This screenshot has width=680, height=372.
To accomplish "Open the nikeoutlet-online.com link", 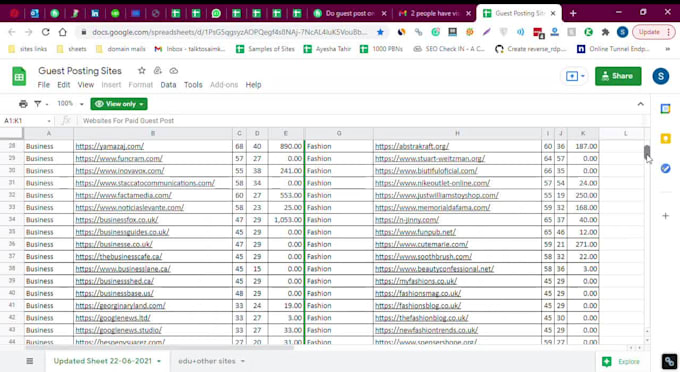I will point(432,183).
